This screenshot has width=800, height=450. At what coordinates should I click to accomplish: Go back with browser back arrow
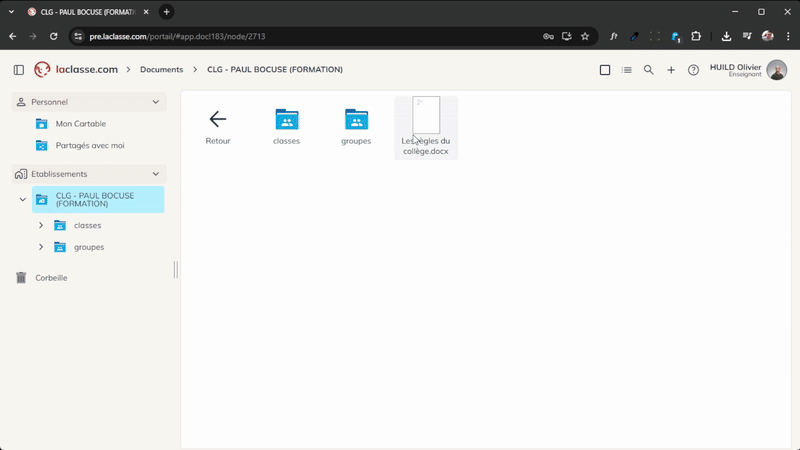coord(13,36)
